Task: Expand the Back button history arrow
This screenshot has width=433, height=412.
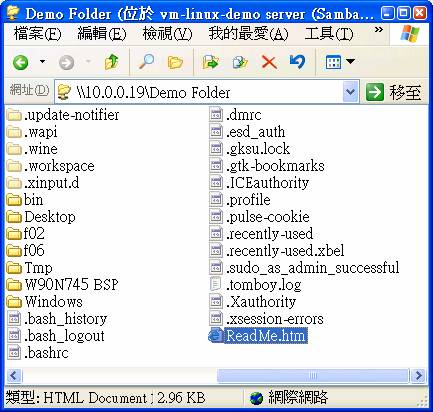Action: click(x=42, y=62)
